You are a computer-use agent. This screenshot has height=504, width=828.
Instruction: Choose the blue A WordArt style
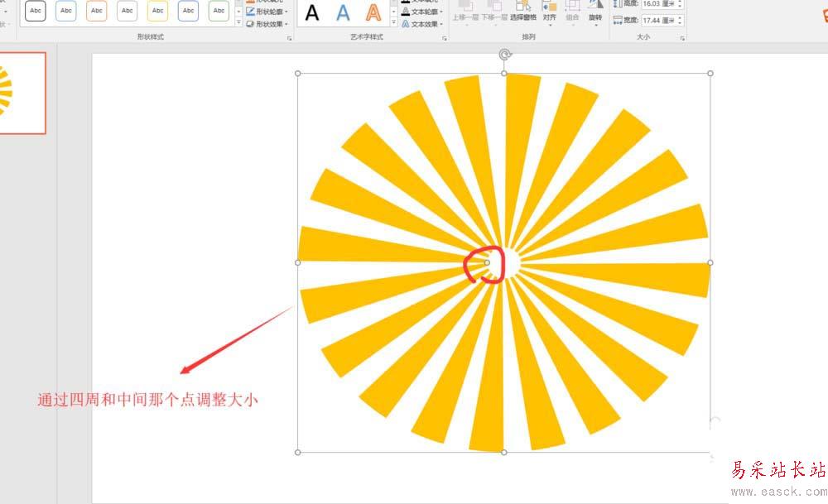pyautogui.click(x=343, y=12)
